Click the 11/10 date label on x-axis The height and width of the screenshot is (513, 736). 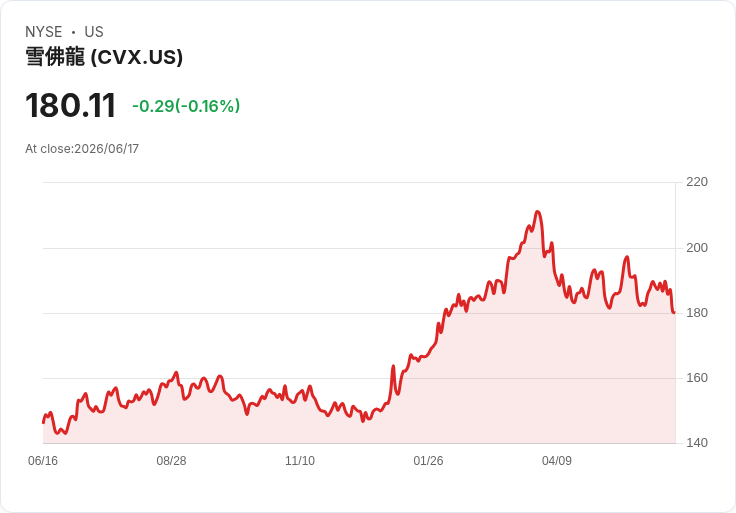(x=300, y=460)
